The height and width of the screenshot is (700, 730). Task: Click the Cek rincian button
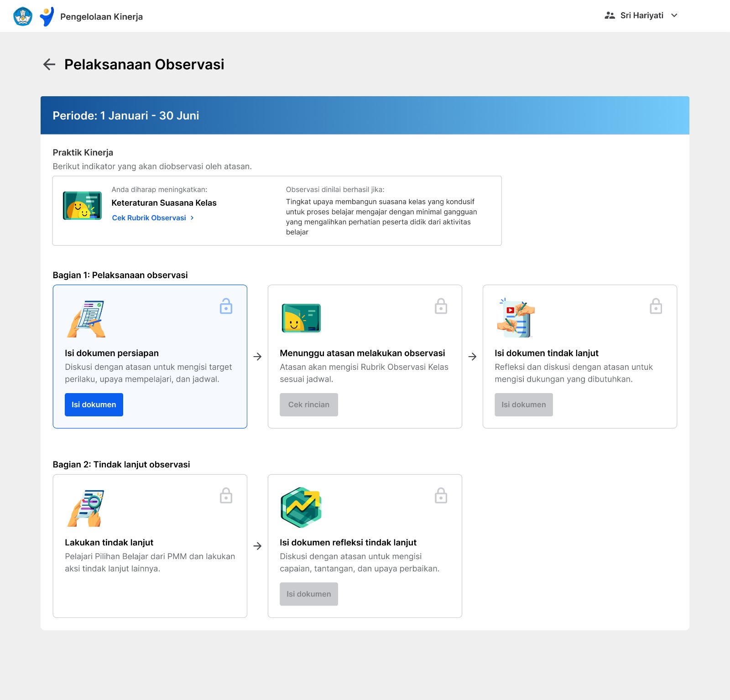309,404
